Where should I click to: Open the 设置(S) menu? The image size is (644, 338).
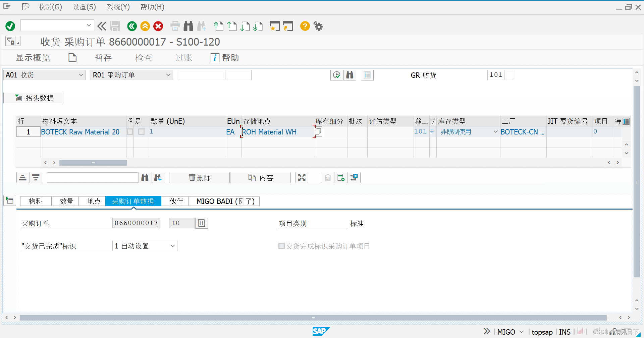pos(85,7)
